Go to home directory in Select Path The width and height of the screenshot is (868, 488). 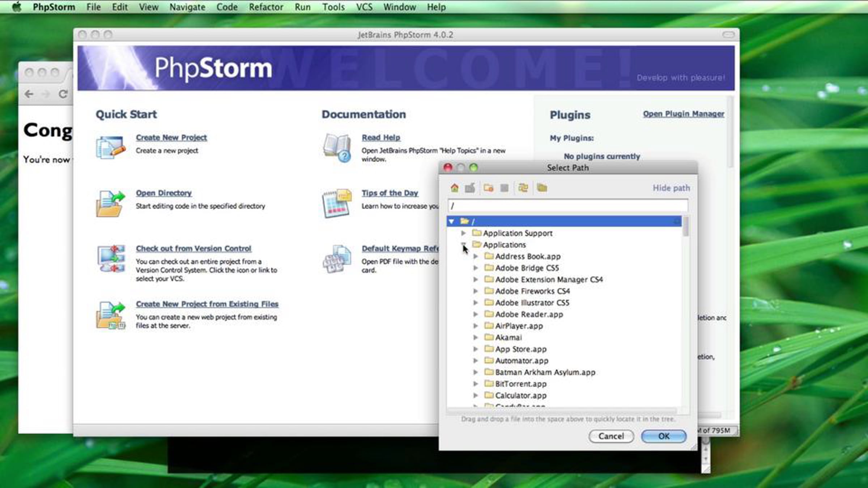point(455,188)
